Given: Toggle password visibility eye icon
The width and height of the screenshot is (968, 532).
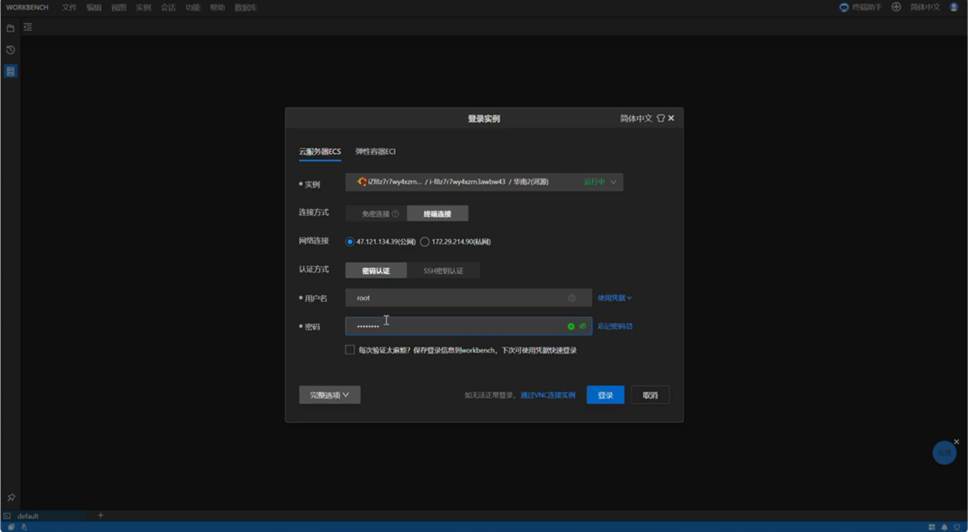Looking at the screenshot, I should coord(582,326).
